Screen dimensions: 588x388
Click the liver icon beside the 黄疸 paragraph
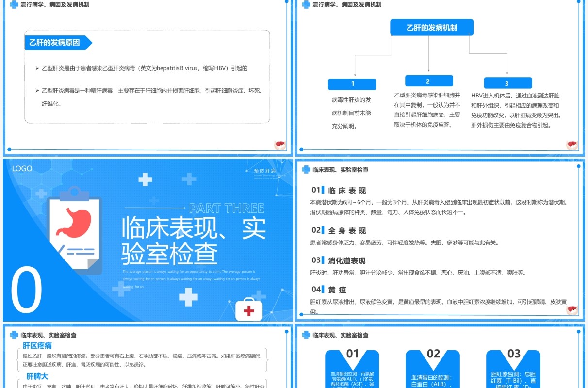572,310
